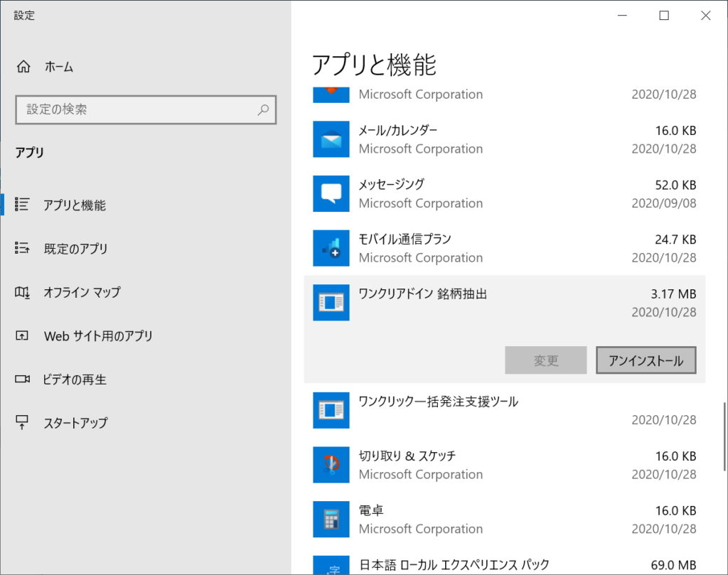728x575 pixels.
Task: Select 日本語 ローカル エクスペリエンス パック entry
Action: (505, 561)
